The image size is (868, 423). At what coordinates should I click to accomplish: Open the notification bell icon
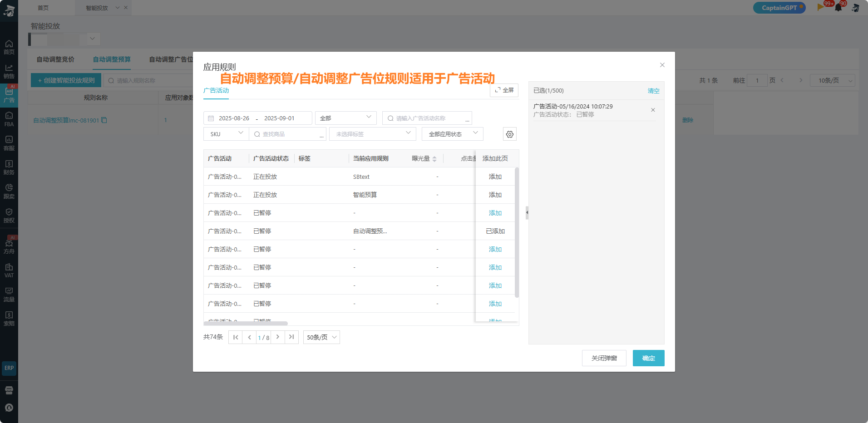coord(838,8)
